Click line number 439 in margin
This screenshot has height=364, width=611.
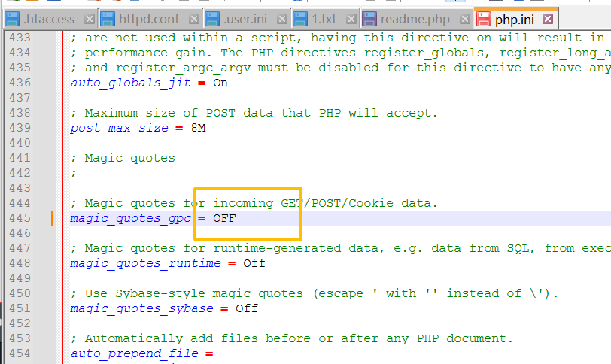[x=20, y=128]
